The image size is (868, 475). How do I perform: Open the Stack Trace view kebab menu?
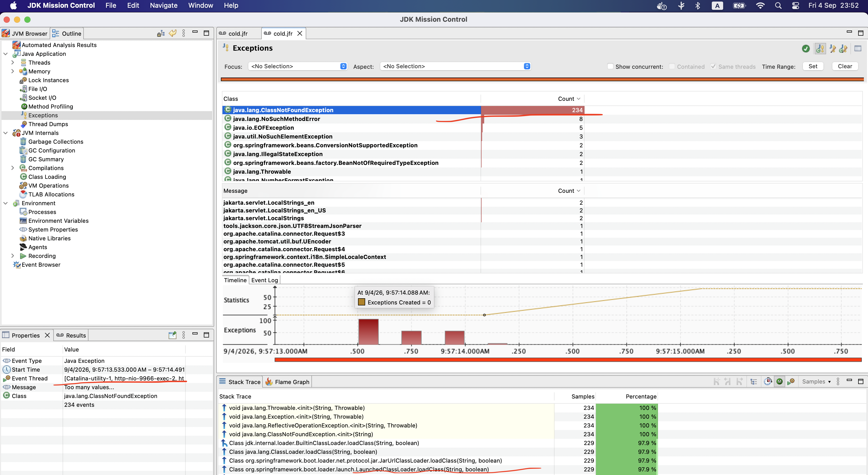pyautogui.click(x=838, y=381)
